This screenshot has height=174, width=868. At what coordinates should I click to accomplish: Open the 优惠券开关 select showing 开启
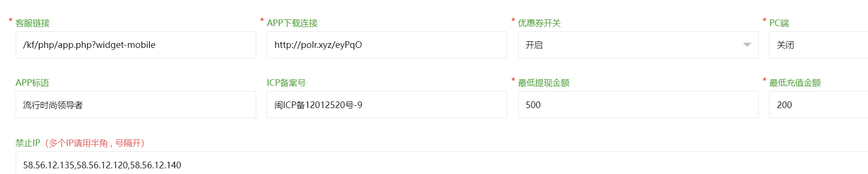(x=638, y=45)
